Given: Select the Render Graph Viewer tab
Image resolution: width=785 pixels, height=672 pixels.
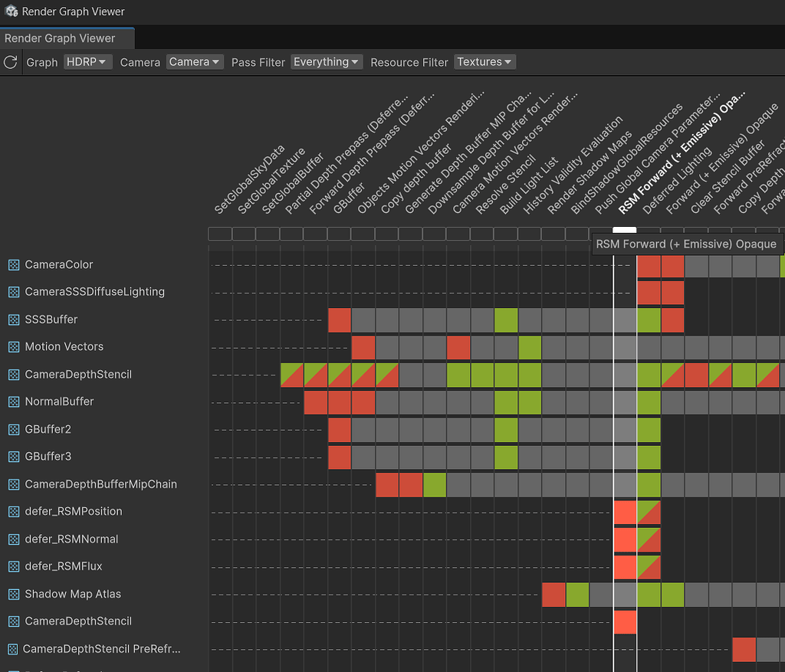Looking at the screenshot, I should pyautogui.click(x=67, y=38).
